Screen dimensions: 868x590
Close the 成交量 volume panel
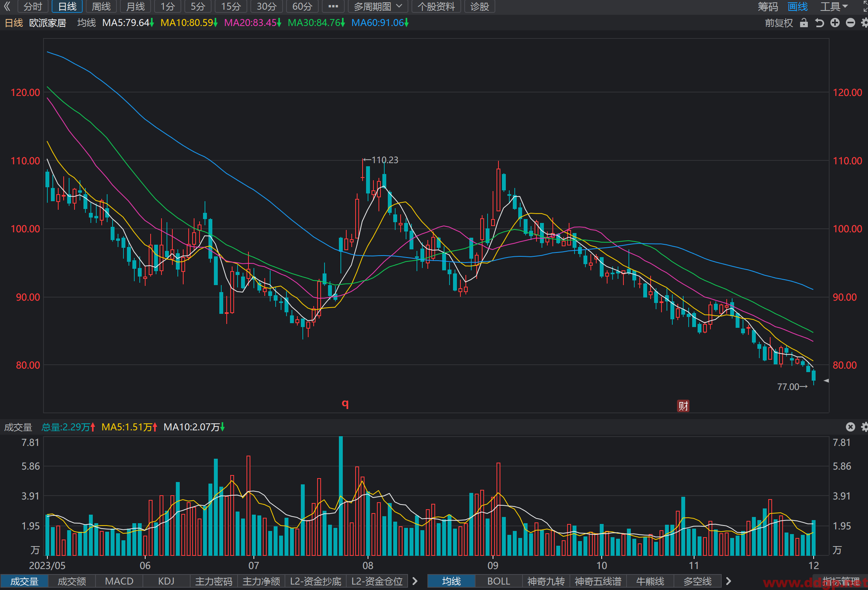click(x=851, y=427)
